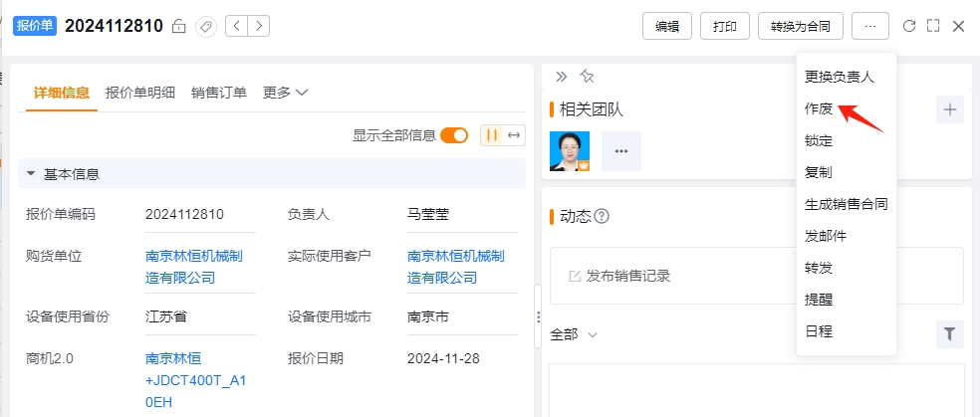
Task: Open 商机2.0 link 南京林恒+JDCT400T_A10EH
Action: coord(195,380)
